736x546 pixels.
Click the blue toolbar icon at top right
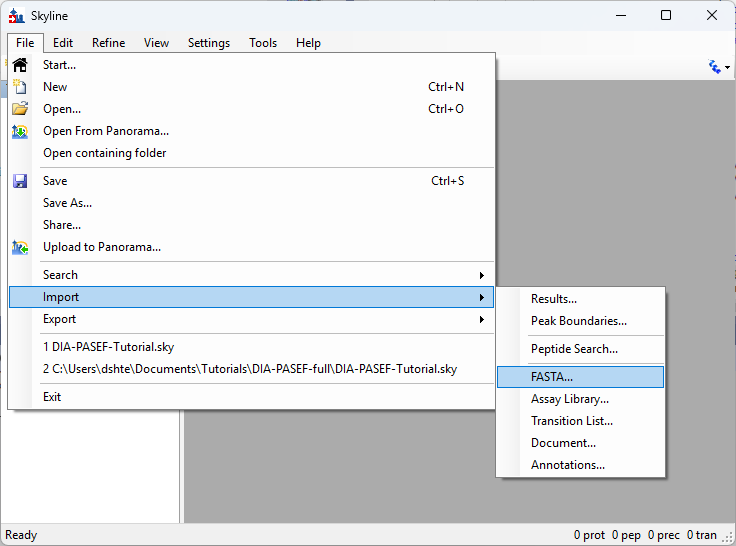715,67
